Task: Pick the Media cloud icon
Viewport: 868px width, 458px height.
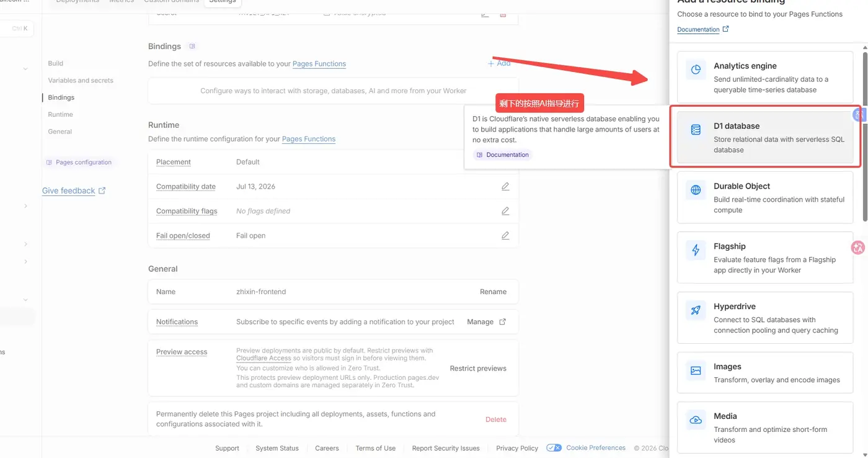Action: [696, 420]
